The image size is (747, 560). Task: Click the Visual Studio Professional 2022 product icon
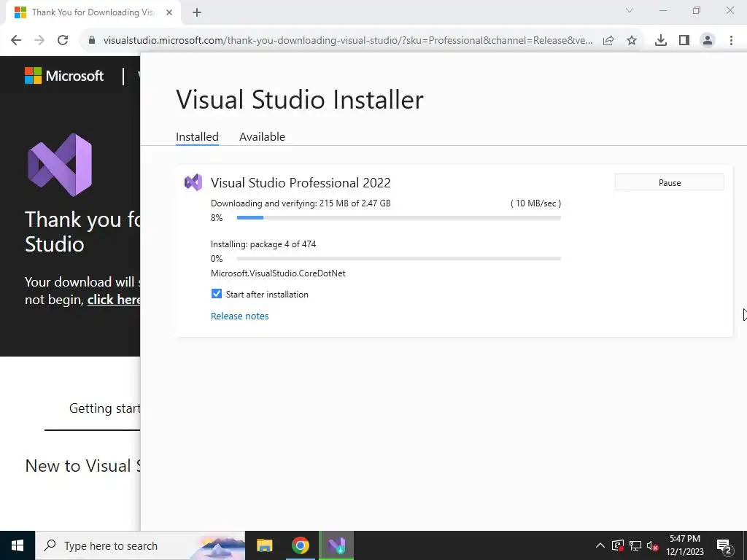(x=193, y=182)
